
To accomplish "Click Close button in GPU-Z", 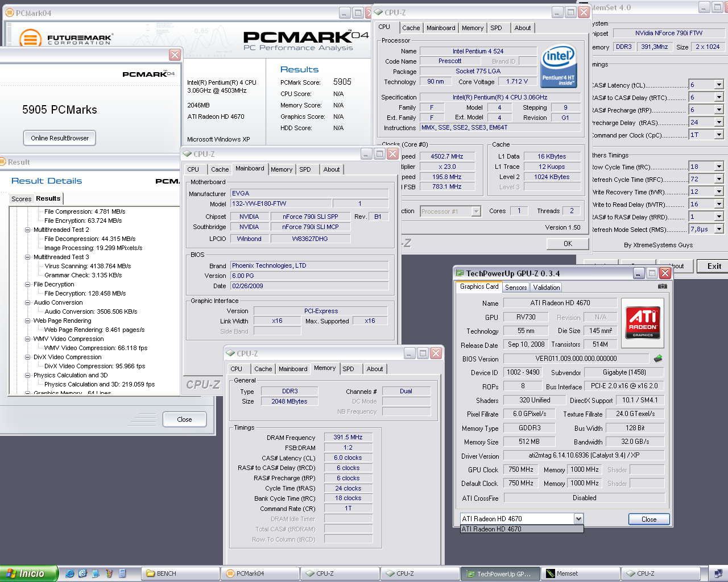I will tap(649, 519).
